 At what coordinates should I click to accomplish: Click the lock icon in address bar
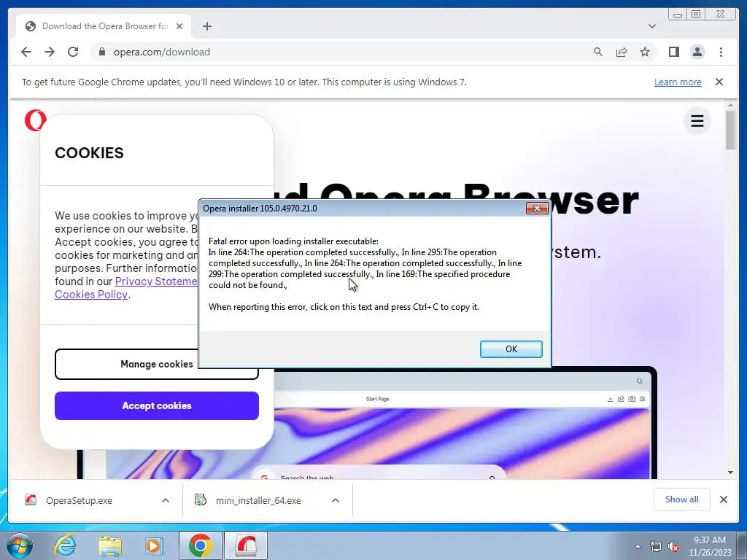click(101, 52)
